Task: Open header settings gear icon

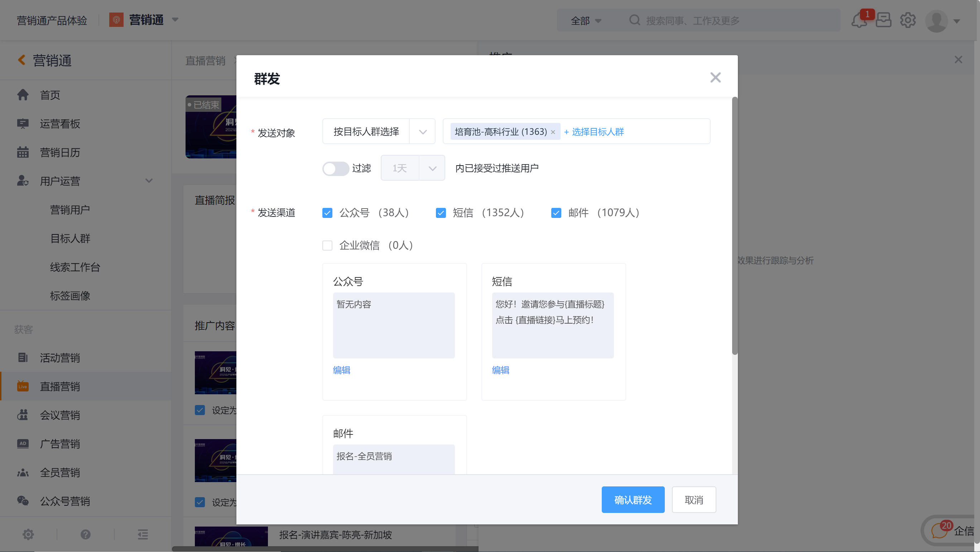Action: point(908,20)
